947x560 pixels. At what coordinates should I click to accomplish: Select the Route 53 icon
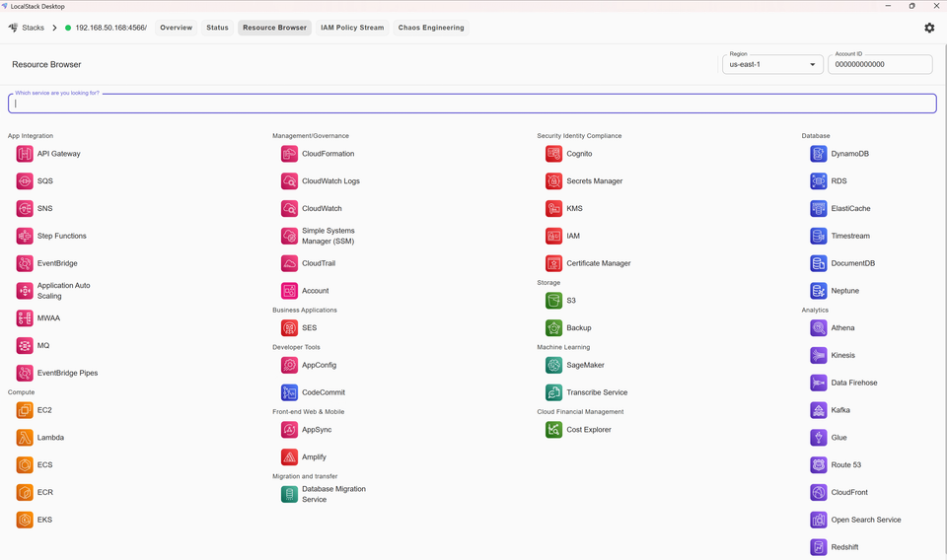pyautogui.click(x=819, y=464)
